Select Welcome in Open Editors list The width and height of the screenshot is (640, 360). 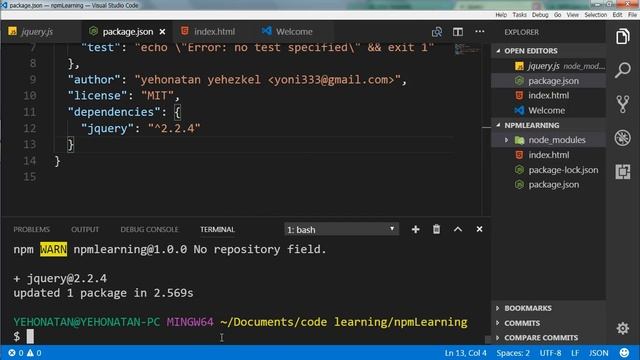[x=549, y=111]
